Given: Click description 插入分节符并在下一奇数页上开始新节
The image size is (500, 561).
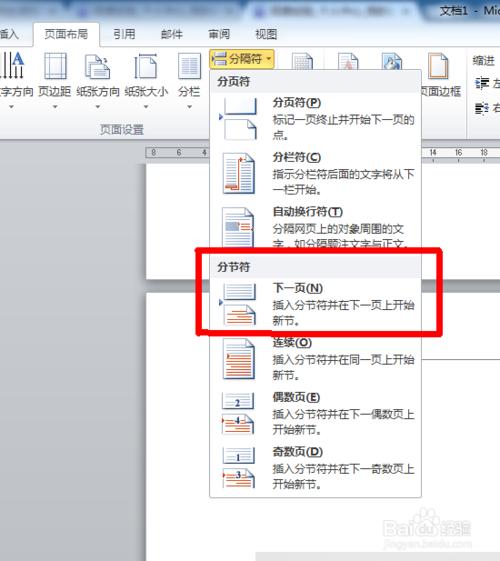Looking at the screenshot, I should point(343,476).
